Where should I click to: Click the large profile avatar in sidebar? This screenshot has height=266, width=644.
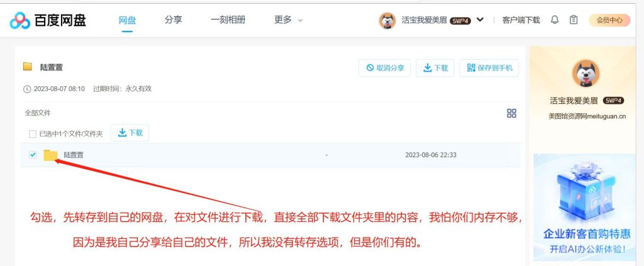(586, 74)
